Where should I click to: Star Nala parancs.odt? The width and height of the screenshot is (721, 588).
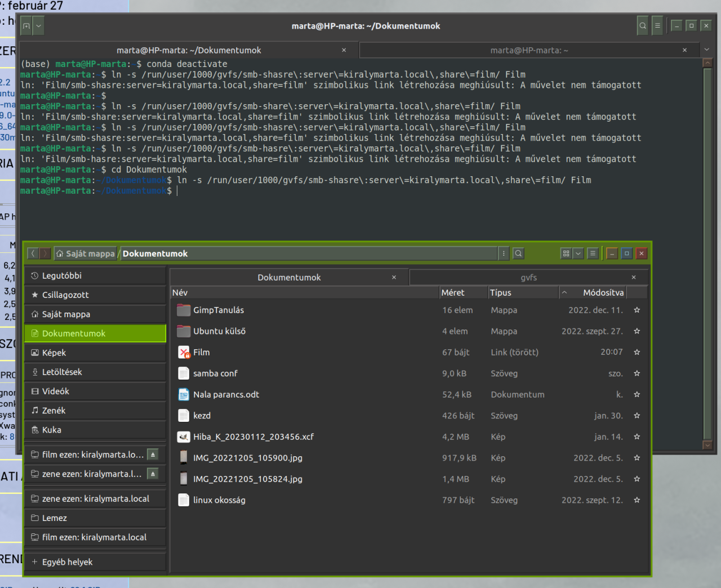[637, 394]
